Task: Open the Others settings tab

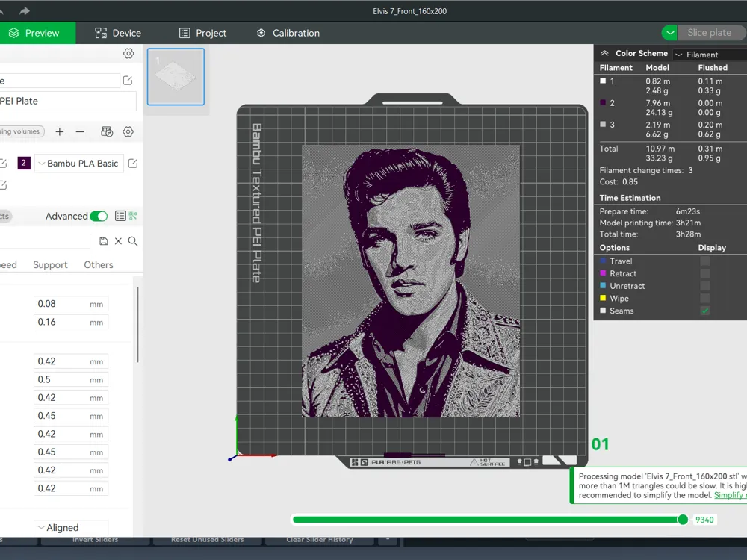Action: [99, 265]
